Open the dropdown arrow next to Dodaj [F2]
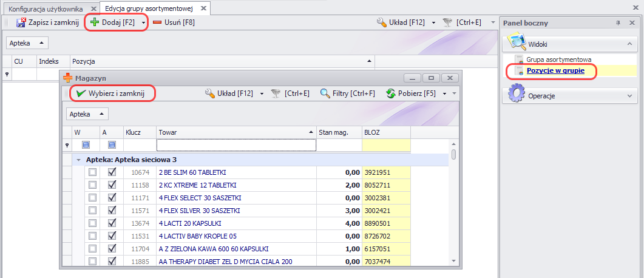The height and width of the screenshot is (278, 644). click(x=143, y=22)
